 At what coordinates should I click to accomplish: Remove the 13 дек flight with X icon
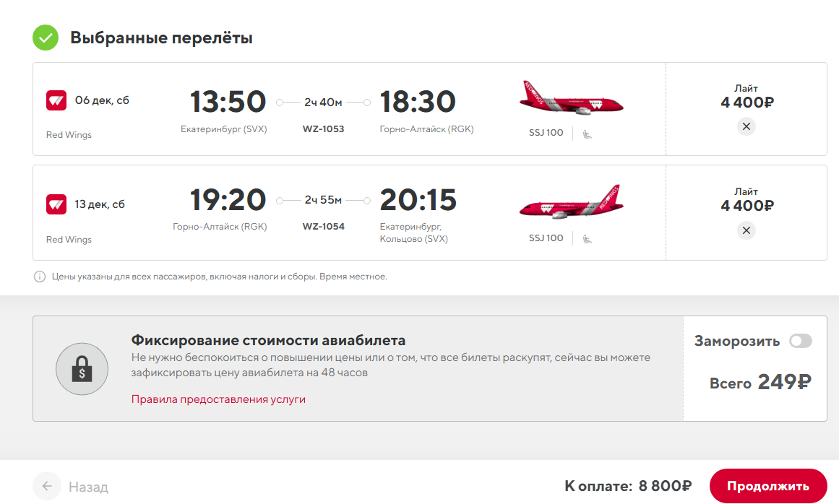coord(746,230)
